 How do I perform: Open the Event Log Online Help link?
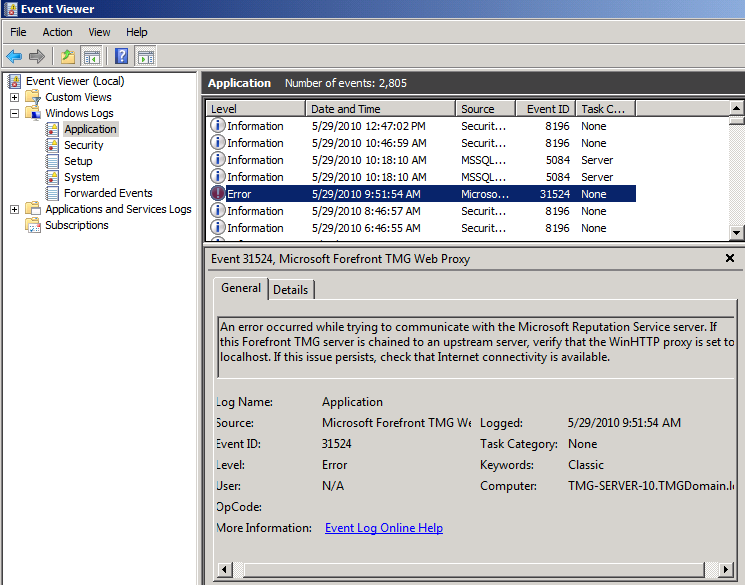(x=384, y=528)
